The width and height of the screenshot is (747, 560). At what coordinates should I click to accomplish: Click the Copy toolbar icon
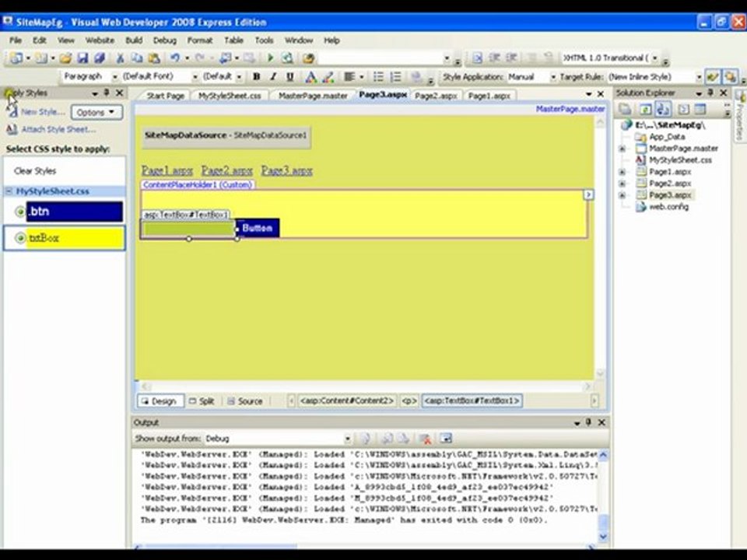(x=137, y=58)
